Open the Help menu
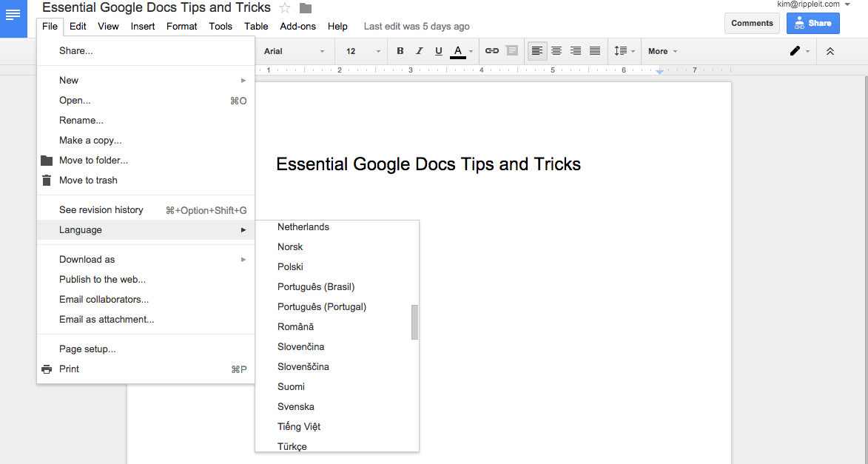 click(337, 26)
